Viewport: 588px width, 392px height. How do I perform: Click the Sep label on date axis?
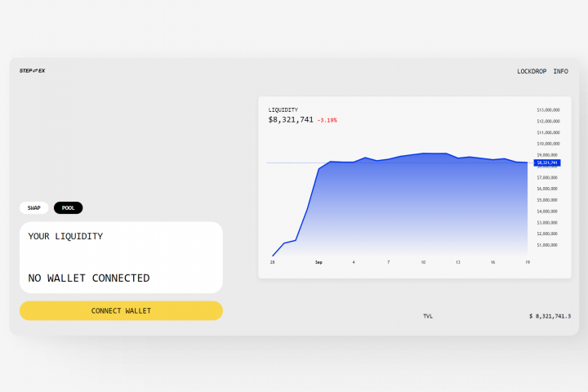coord(318,262)
